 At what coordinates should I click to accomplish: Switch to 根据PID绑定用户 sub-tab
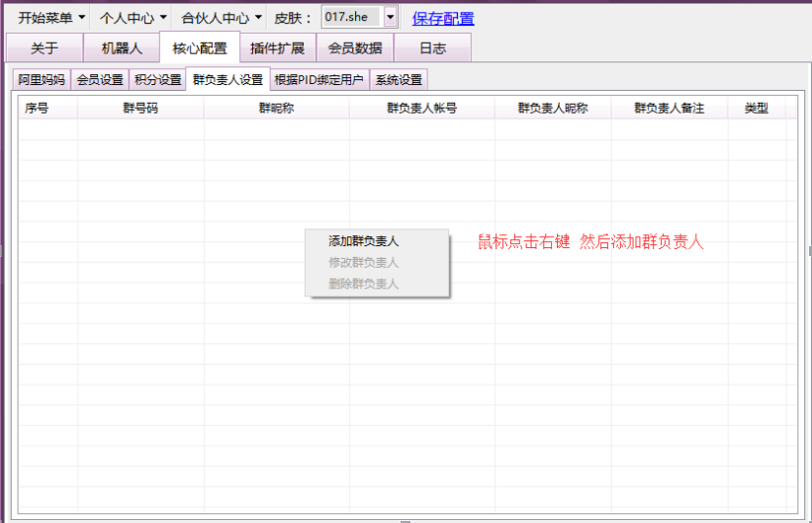coord(318,80)
